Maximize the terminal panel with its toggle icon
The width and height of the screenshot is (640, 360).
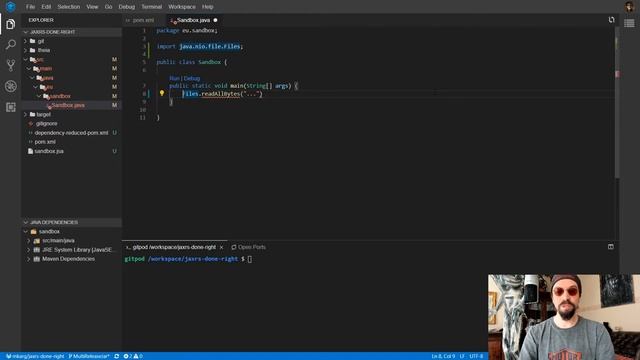611,247
